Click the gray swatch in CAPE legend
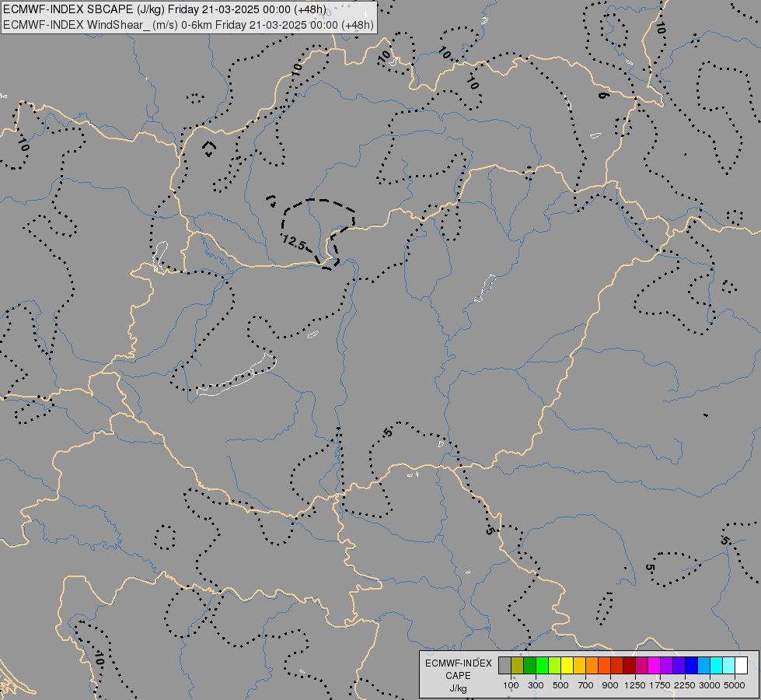This screenshot has width=761, height=700. pyautogui.click(x=504, y=665)
